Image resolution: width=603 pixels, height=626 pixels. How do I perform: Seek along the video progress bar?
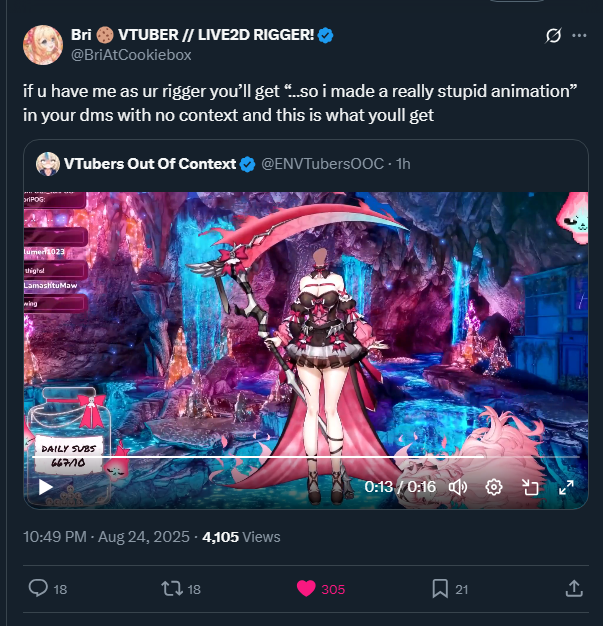[305, 456]
